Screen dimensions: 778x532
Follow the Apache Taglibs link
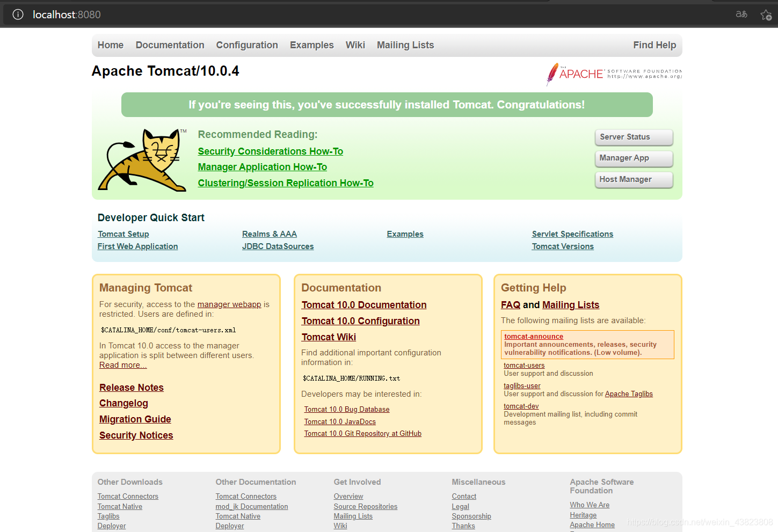[x=629, y=394]
